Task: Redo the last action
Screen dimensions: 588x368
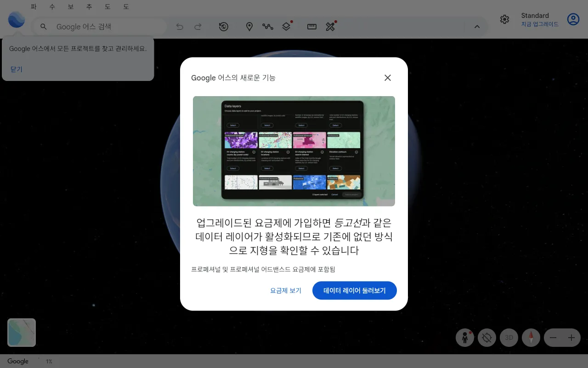Action: [x=198, y=27]
